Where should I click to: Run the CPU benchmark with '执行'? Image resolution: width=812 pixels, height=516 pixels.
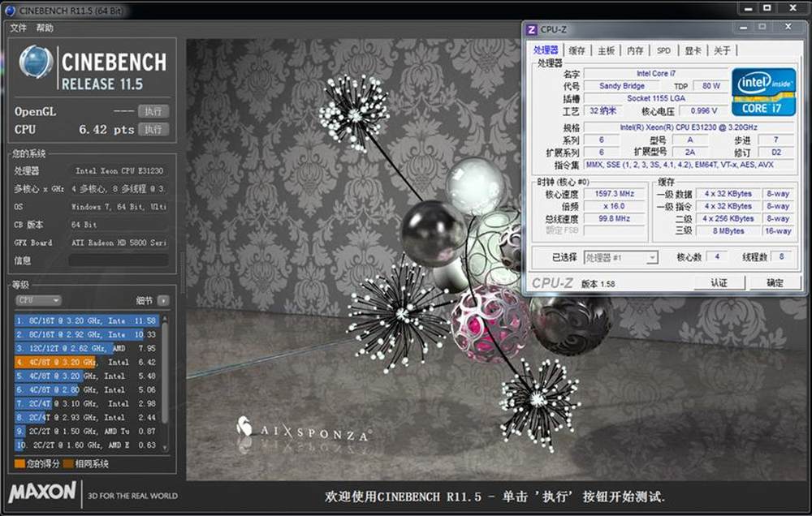(153, 129)
